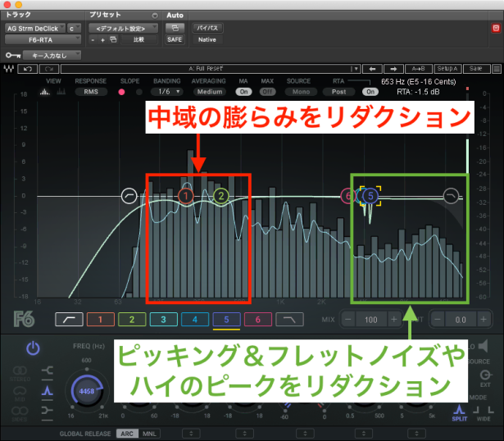
Task: Choose the high shelf filter type icon
Action: coord(48,411)
